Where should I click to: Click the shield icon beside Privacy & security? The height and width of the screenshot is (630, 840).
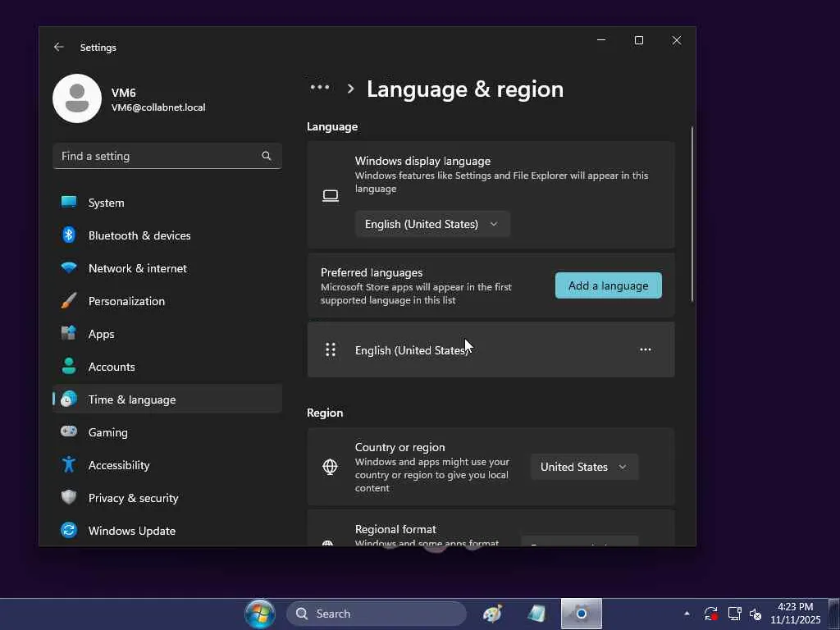[x=69, y=497]
